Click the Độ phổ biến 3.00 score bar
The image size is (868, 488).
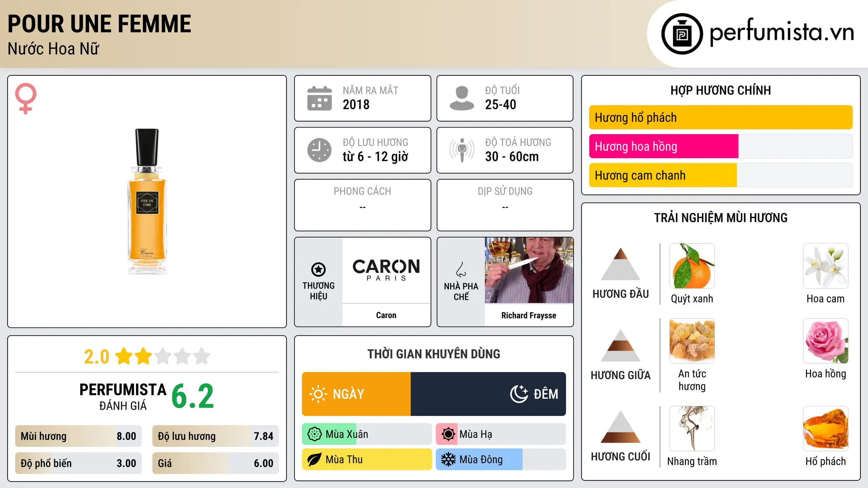pyautogui.click(x=78, y=463)
